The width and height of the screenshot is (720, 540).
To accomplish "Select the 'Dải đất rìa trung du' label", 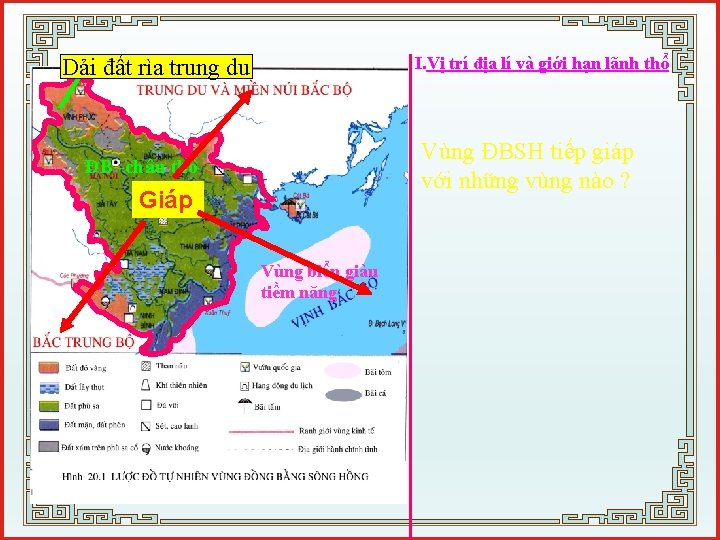I will (157, 67).
